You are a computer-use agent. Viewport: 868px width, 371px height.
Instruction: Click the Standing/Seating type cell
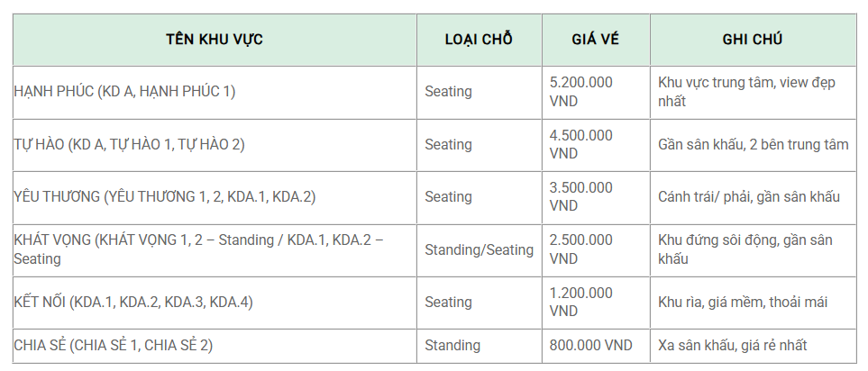click(479, 250)
